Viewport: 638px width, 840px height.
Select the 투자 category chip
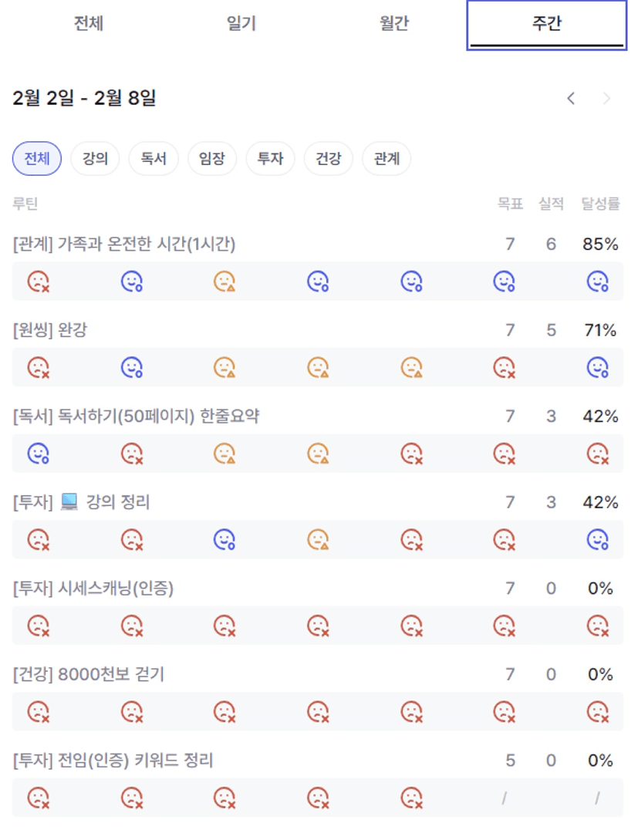coord(270,159)
